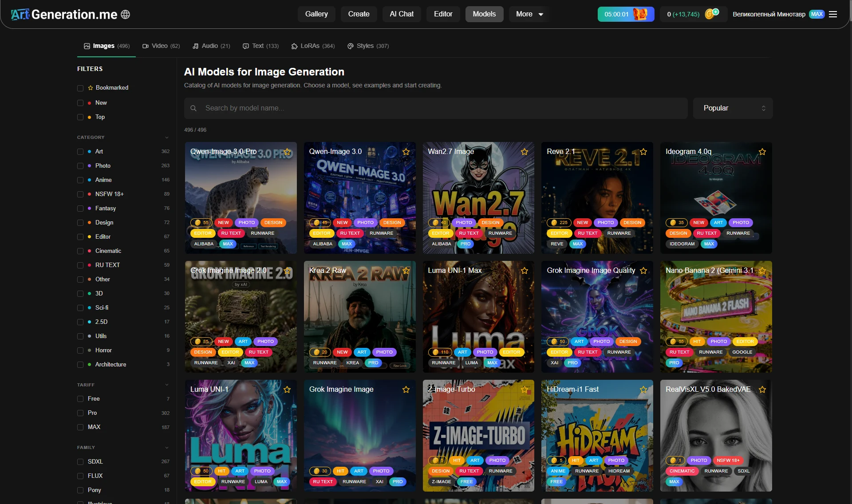Viewport: 852px width, 504px height.
Task: Expand the More navigation dropdown
Action: [529, 14]
